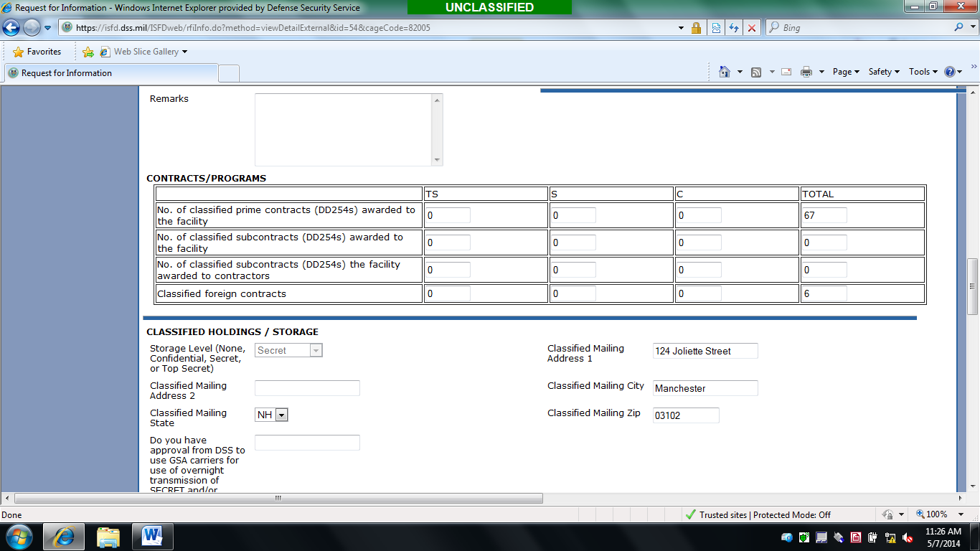Viewport: 980px width, 551px height.
Task: Open the Windows Start menu
Action: tap(19, 536)
